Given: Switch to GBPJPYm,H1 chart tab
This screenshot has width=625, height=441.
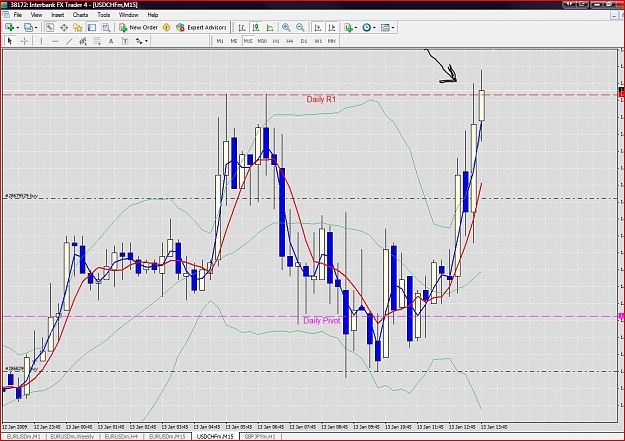Looking at the screenshot, I should pyautogui.click(x=259, y=437).
